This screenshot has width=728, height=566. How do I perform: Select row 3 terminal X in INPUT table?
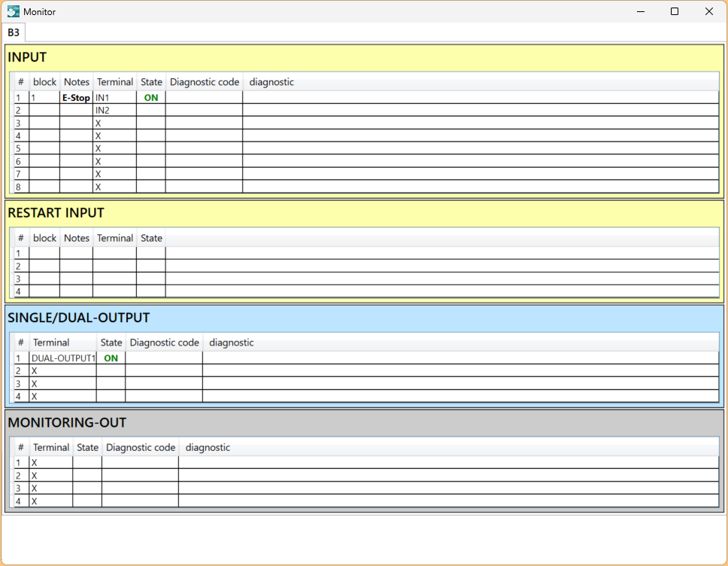(114, 123)
